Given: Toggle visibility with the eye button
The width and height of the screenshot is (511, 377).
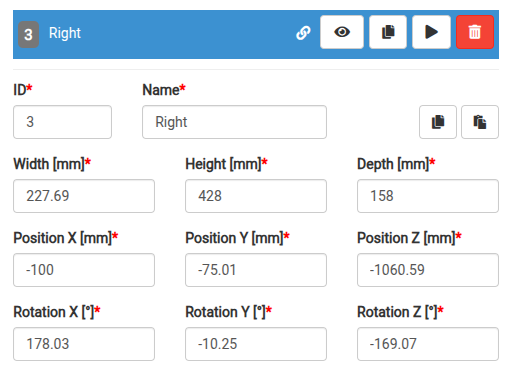Looking at the screenshot, I should point(342,32).
